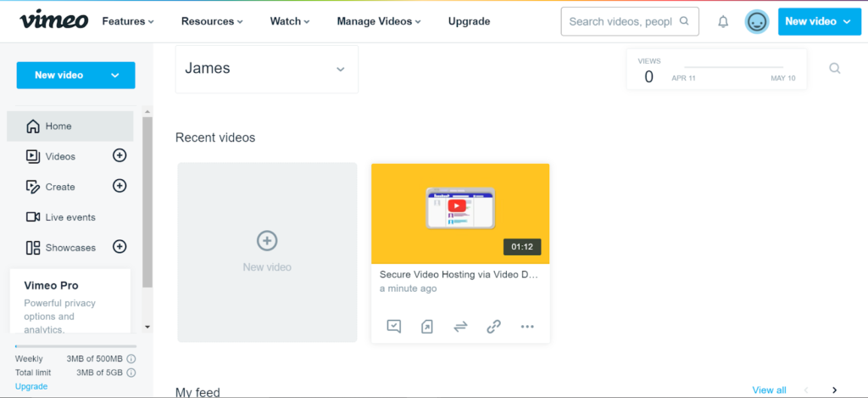Click the Home icon in the sidebar
This screenshot has width=868, height=398.
click(x=33, y=126)
